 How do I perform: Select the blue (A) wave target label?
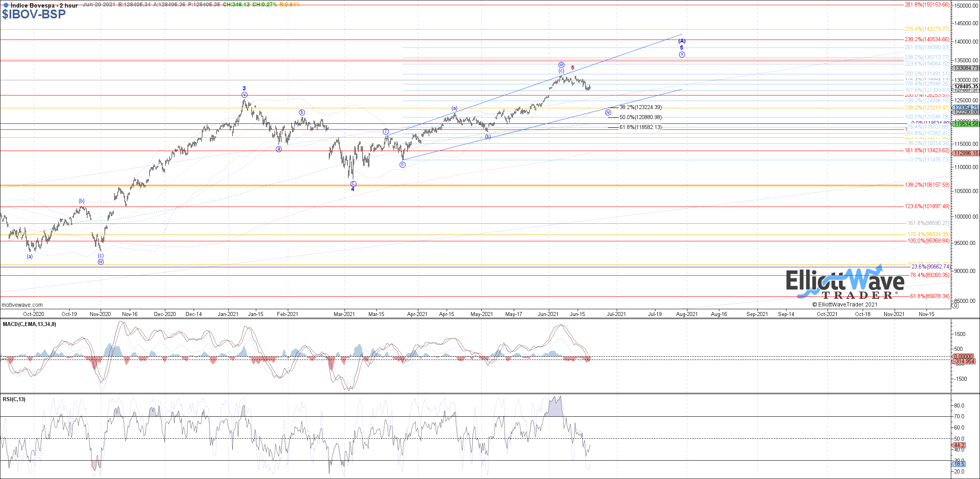point(682,41)
